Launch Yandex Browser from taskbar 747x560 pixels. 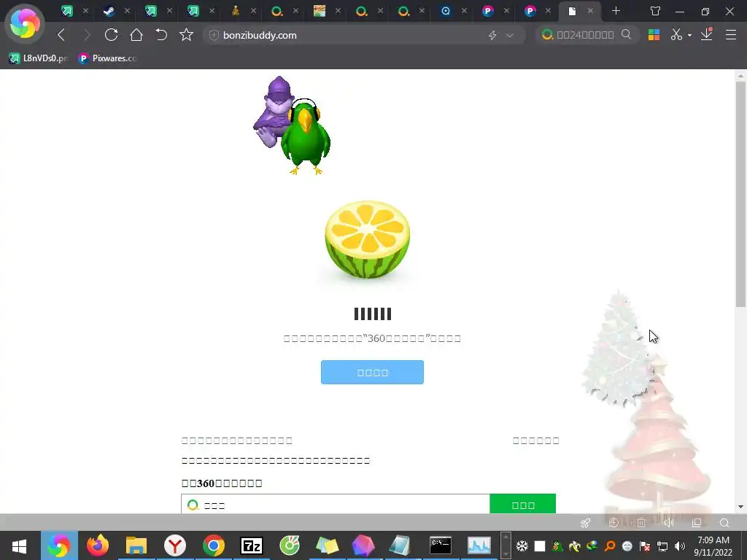click(x=175, y=545)
